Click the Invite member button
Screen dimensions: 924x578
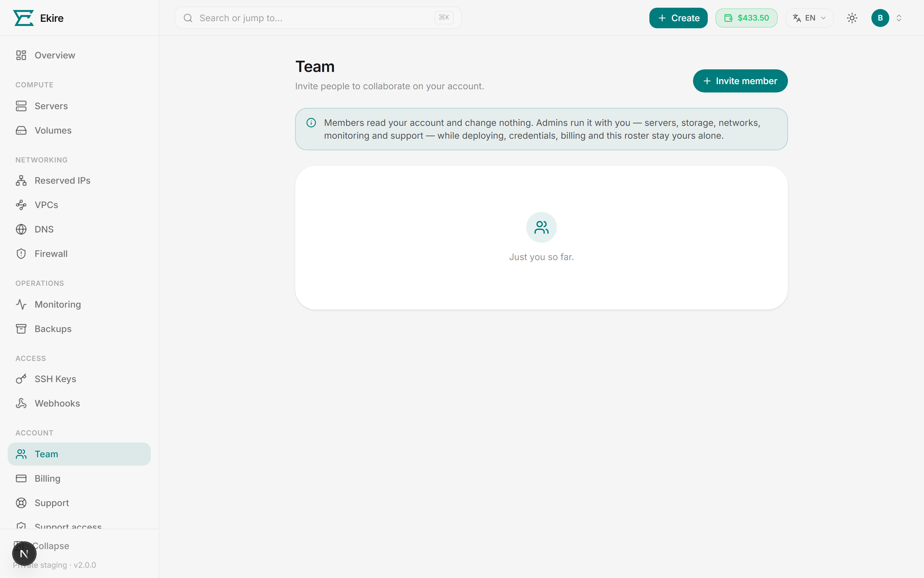click(740, 81)
